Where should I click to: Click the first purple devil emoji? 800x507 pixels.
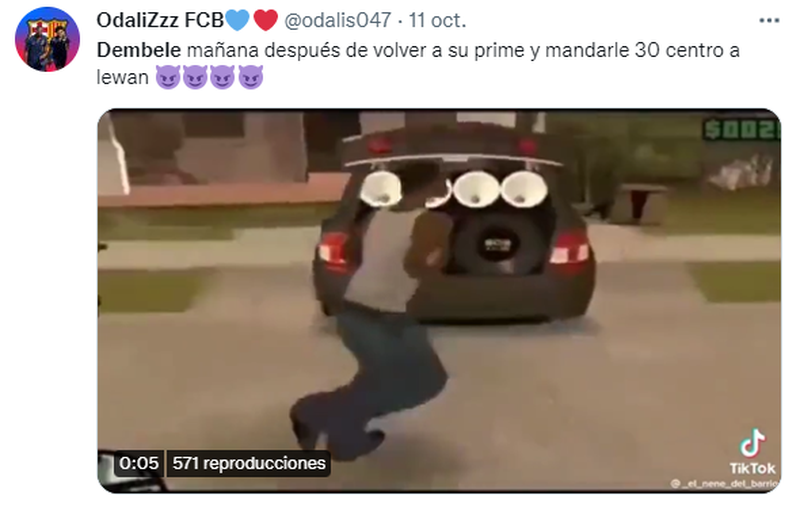167,78
